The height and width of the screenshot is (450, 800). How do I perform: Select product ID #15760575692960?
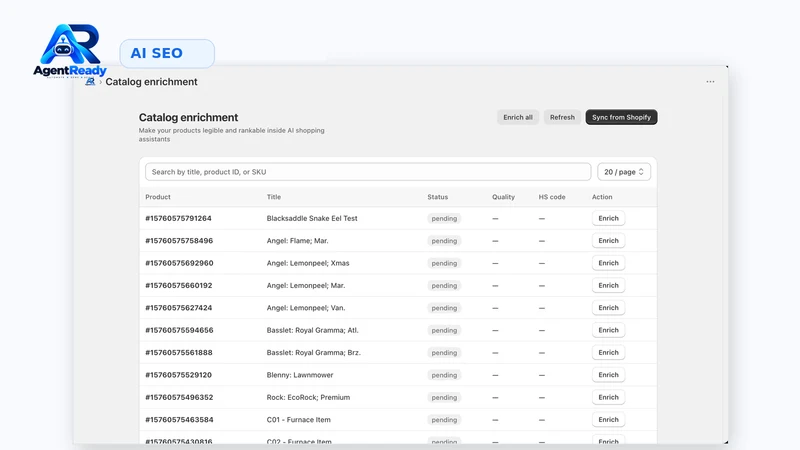pos(179,263)
